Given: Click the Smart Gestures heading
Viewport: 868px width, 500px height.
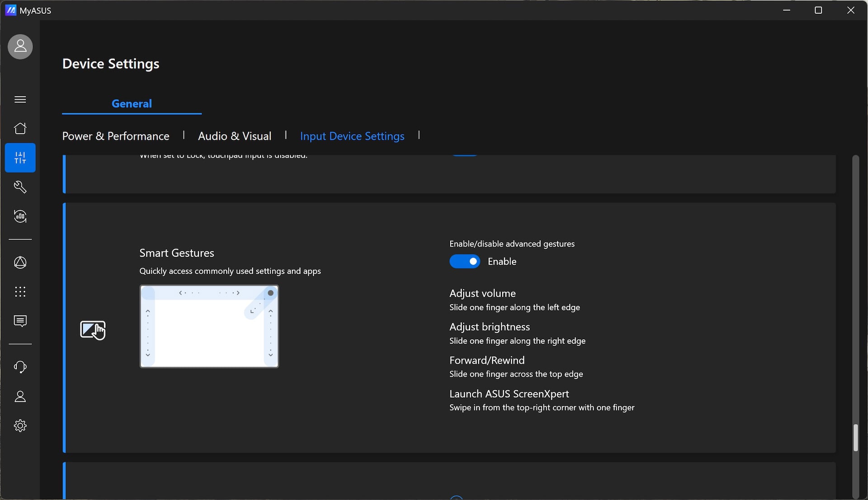Looking at the screenshot, I should [x=177, y=253].
